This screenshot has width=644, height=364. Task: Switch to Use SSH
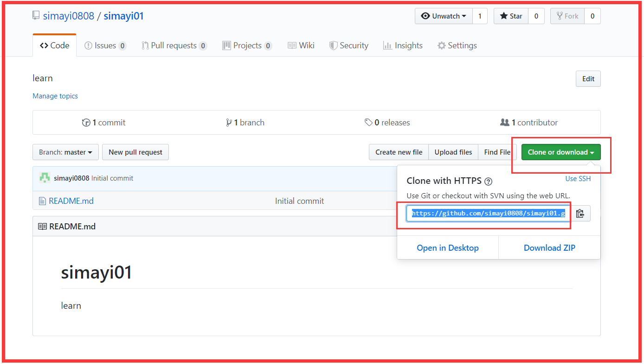(578, 179)
